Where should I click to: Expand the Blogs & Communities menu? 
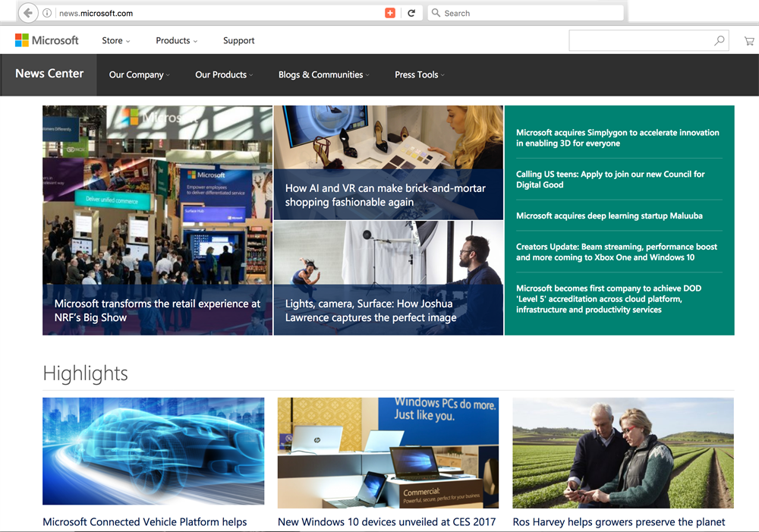[x=323, y=74]
